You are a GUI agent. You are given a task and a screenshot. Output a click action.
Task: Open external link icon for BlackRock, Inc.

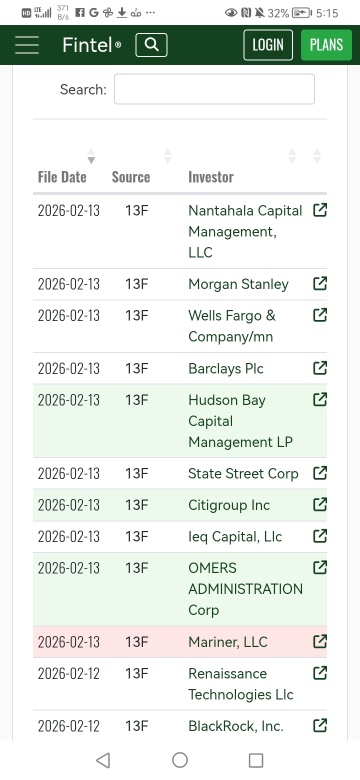(320, 726)
